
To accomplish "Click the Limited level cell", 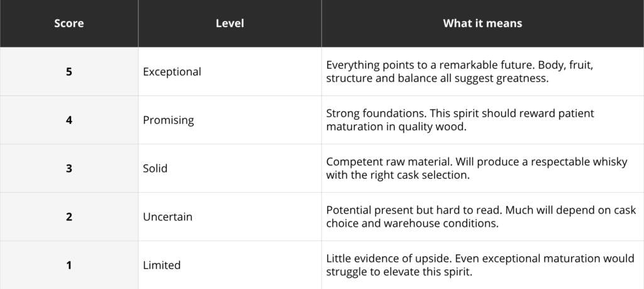I will coord(230,265).
